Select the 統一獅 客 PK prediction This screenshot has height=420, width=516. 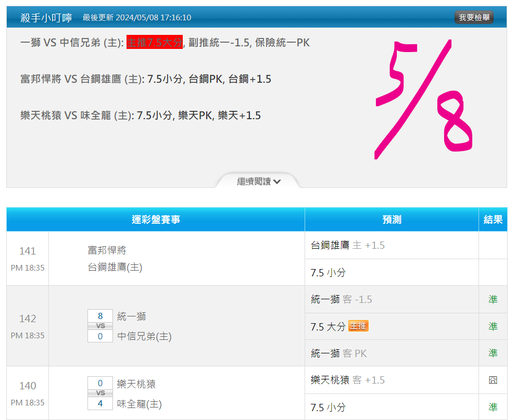point(338,353)
